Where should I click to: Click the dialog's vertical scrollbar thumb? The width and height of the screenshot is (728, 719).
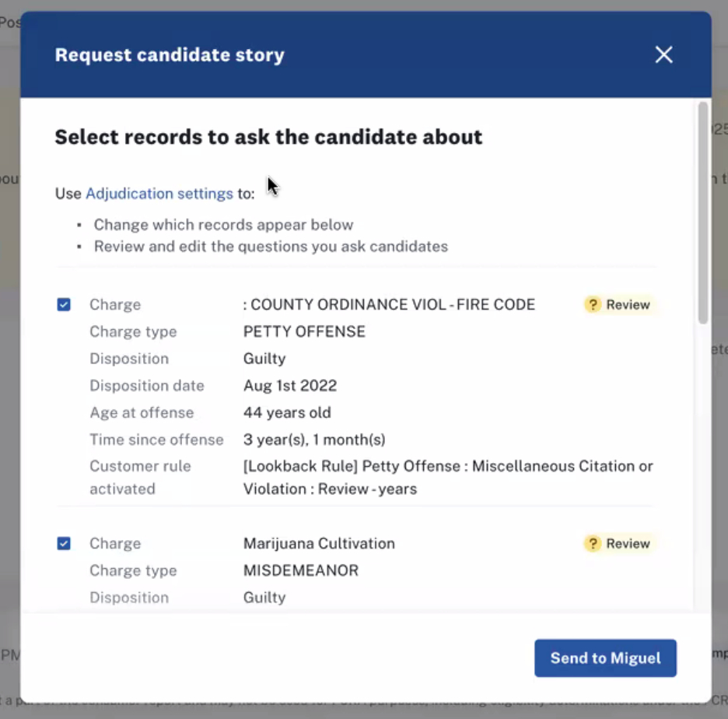click(x=703, y=210)
